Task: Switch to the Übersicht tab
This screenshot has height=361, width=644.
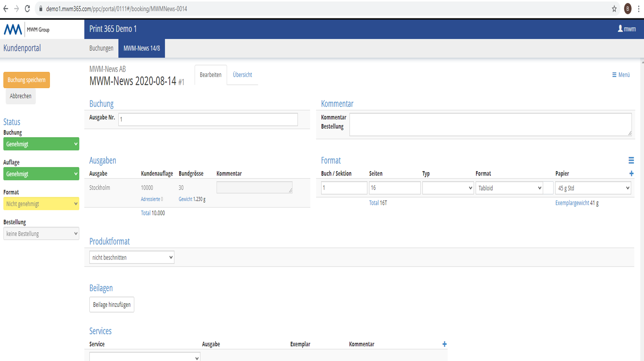Action: tap(242, 75)
